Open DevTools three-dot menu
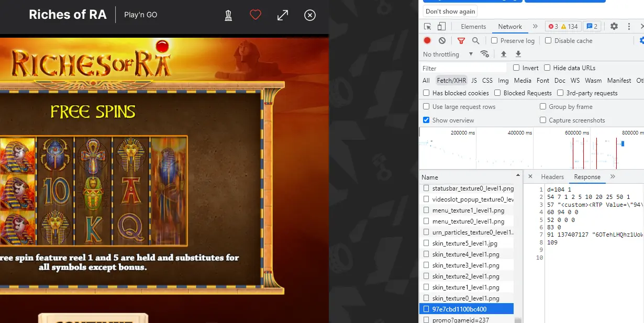Image resolution: width=644 pixels, height=323 pixels. (629, 26)
